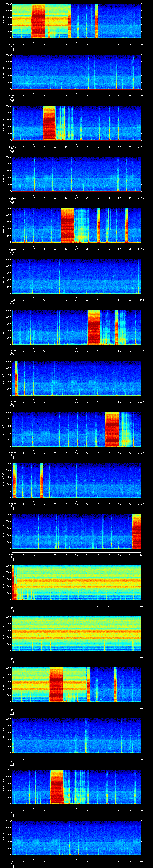This screenshot has width=153, height=868.
Task: Click the '23:00' end time label
Action: 141,44
